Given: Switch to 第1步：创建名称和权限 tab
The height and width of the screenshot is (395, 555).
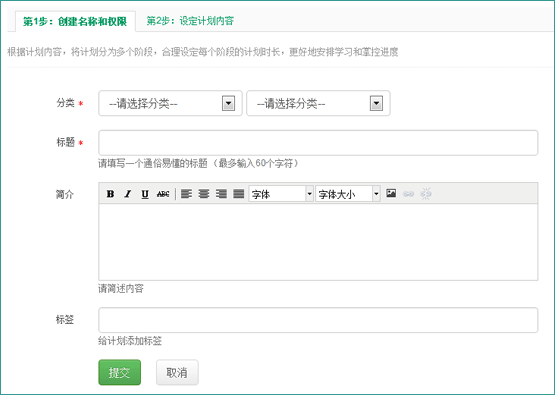Looking at the screenshot, I should (75, 21).
